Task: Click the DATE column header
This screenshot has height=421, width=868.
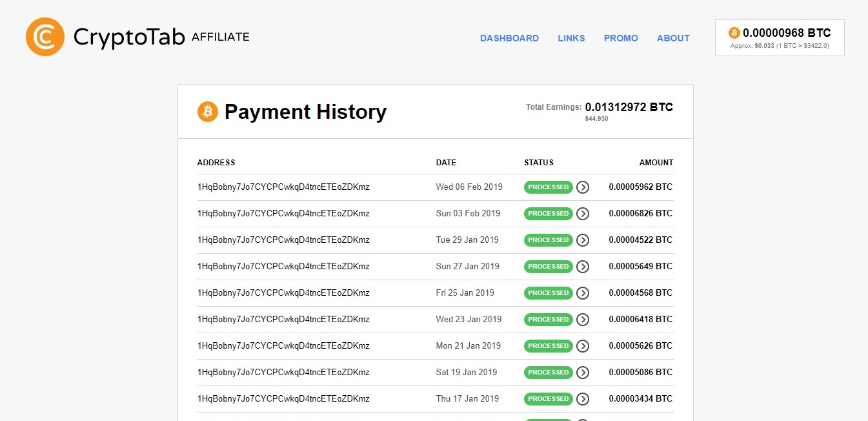Action: (x=446, y=163)
